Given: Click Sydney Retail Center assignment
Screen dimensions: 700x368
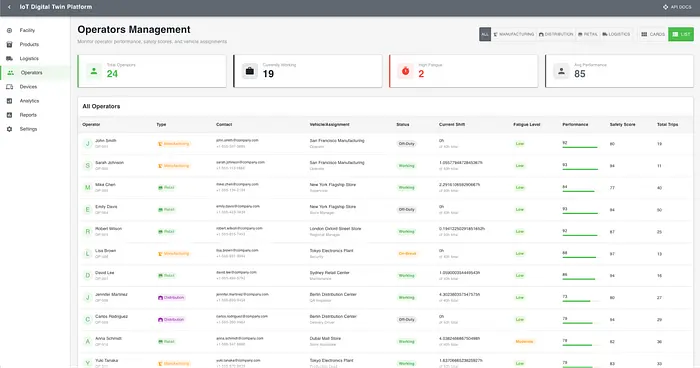Looking at the screenshot, I should (x=329, y=272).
